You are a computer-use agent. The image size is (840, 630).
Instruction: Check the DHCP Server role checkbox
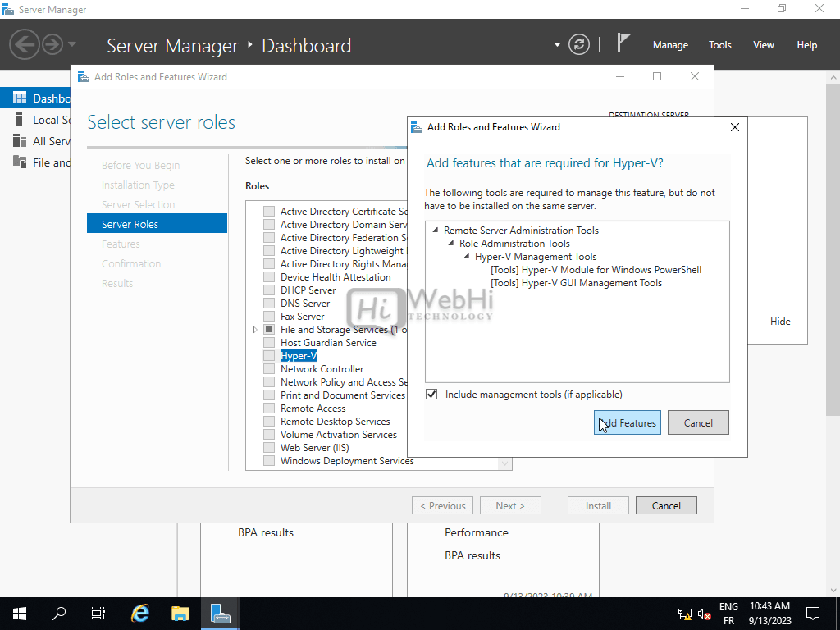tap(269, 290)
